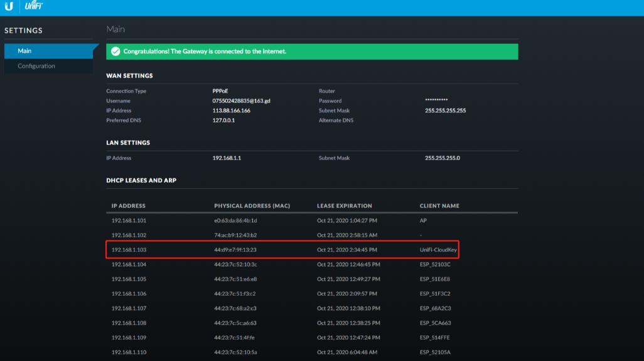The width and height of the screenshot is (644, 361).
Task: Click the WAN SETTINGS section heading
Action: point(129,76)
